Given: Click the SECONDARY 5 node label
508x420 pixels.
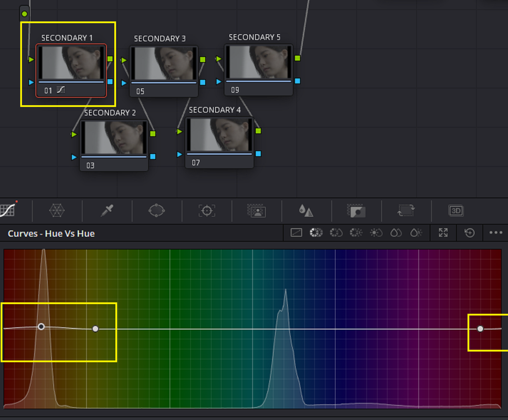Looking at the screenshot, I should [x=255, y=37].
